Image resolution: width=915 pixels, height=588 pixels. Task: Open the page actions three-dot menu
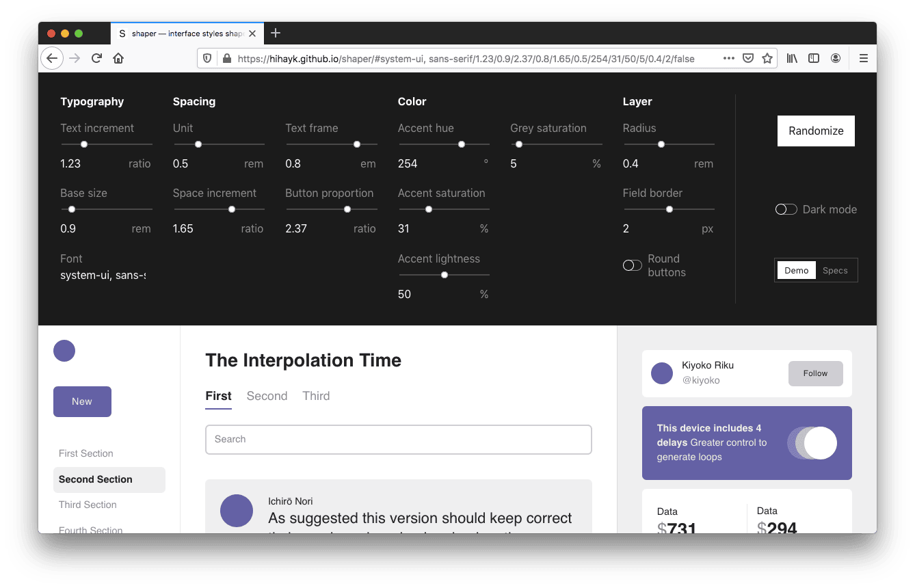[729, 58]
